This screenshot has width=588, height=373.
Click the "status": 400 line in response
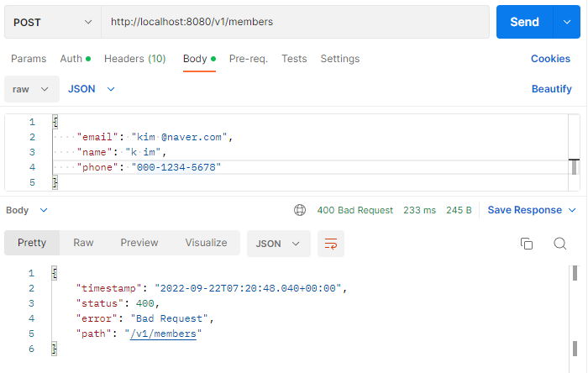click(x=118, y=303)
